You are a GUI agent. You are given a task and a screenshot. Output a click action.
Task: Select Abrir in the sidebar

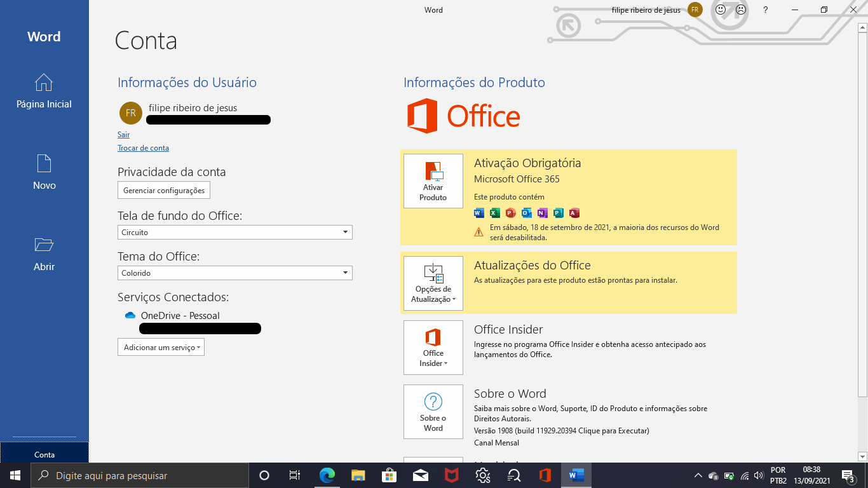44,254
